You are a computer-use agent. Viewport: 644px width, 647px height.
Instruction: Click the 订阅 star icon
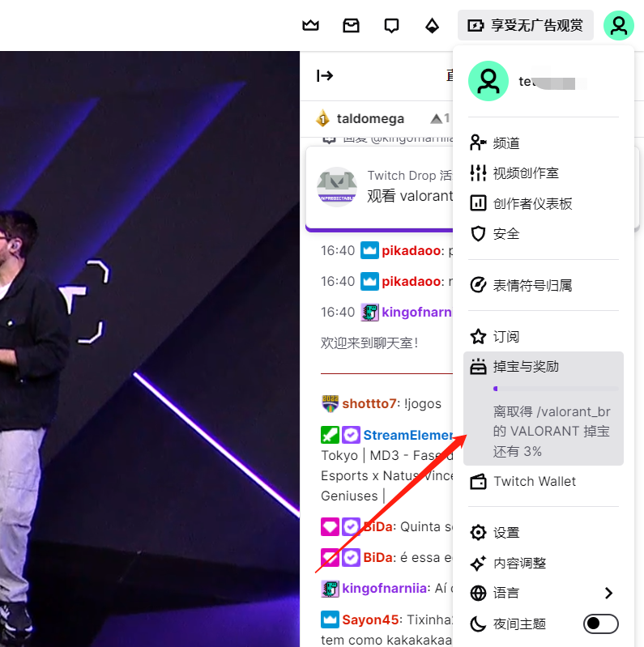click(x=478, y=336)
